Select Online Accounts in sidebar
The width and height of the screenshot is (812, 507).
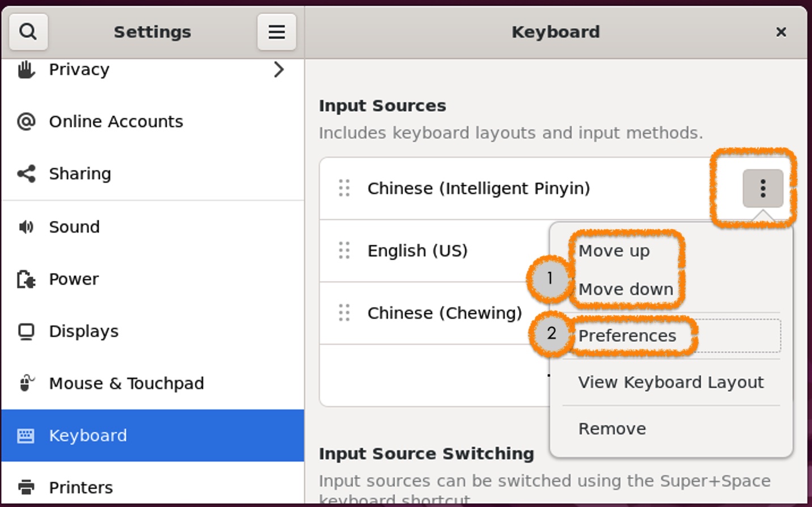pyautogui.click(x=116, y=121)
